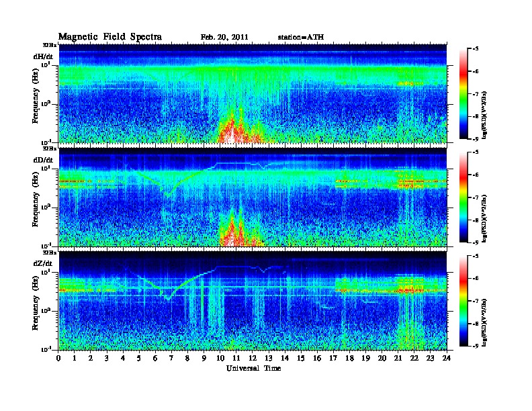Click hour 19 tick on Universal Time axis

tap(365, 358)
